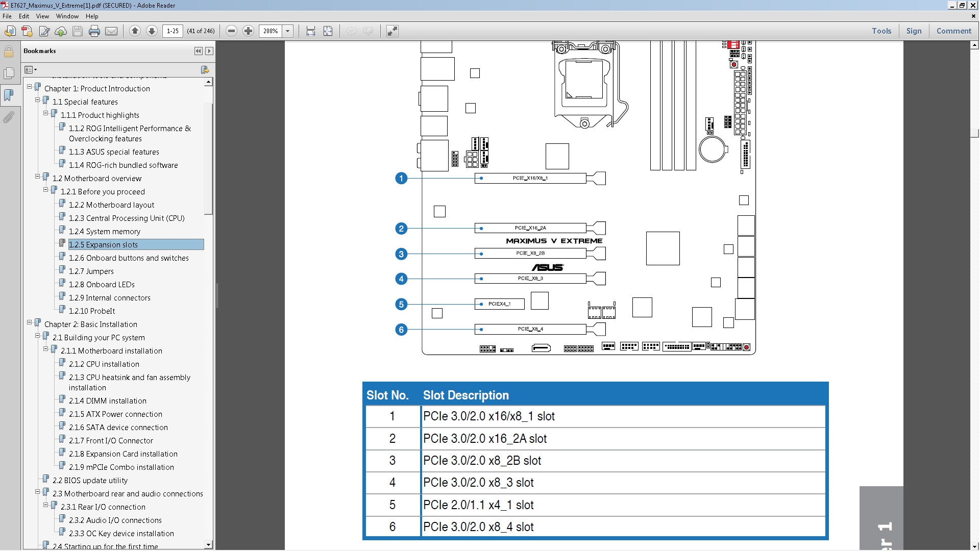Image resolution: width=980 pixels, height=552 pixels.
Task: Open the Help menu
Action: tap(92, 16)
